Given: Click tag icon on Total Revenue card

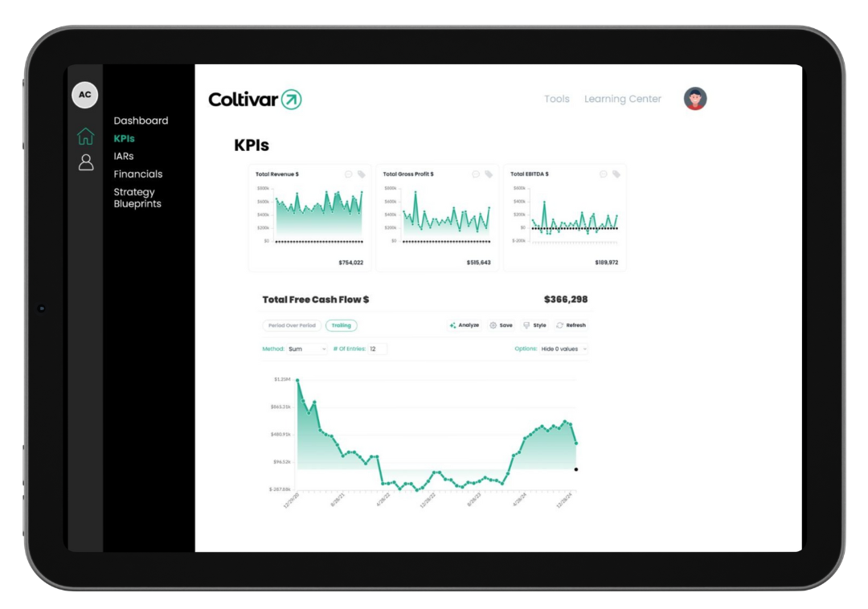Looking at the screenshot, I should tap(361, 174).
